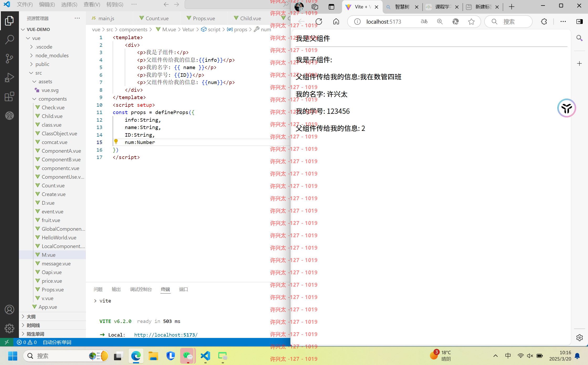The image size is (588, 365).
Task: Open the 查看(V) menu
Action: (x=92, y=4)
